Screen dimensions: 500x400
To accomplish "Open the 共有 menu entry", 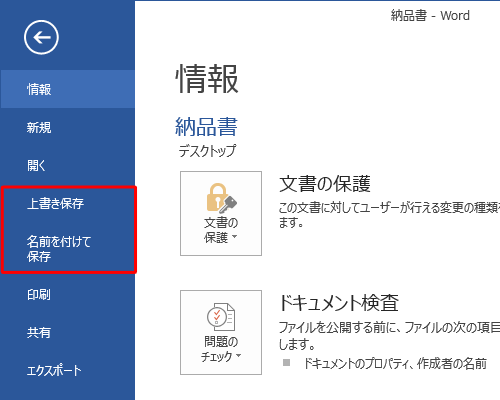I will [68, 332].
